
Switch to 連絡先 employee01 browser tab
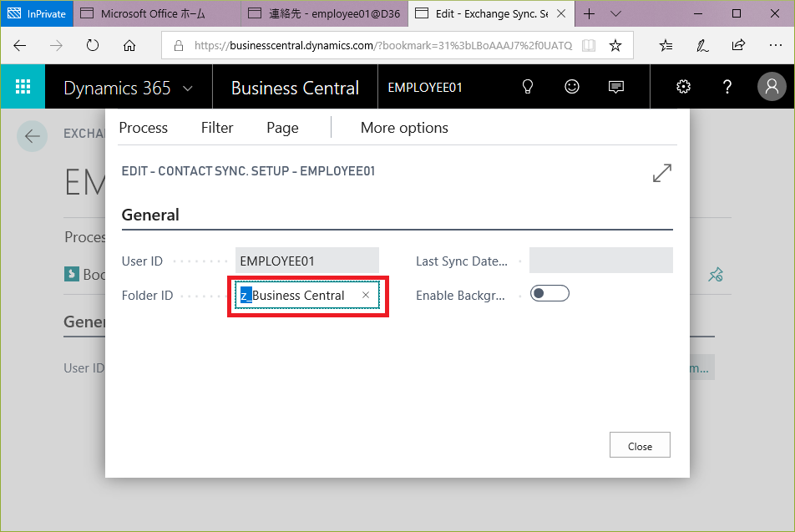pyautogui.click(x=325, y=13)
